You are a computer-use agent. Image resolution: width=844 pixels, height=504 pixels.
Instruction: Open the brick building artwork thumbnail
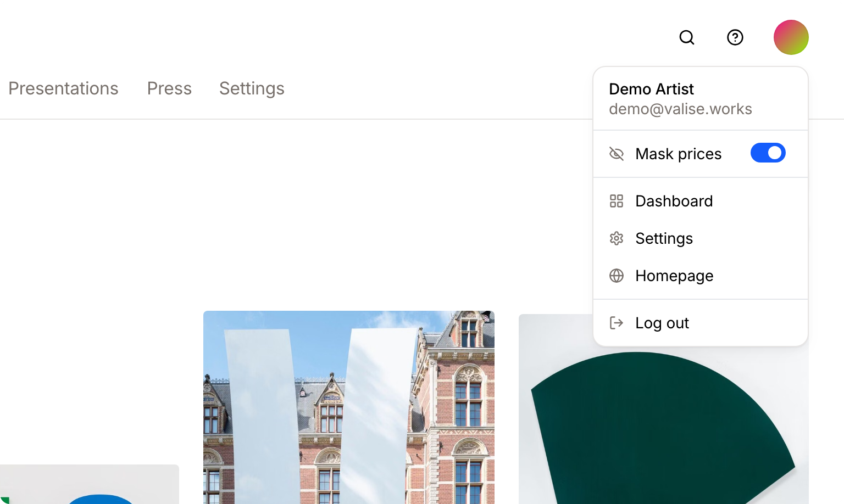coord(349,407)
